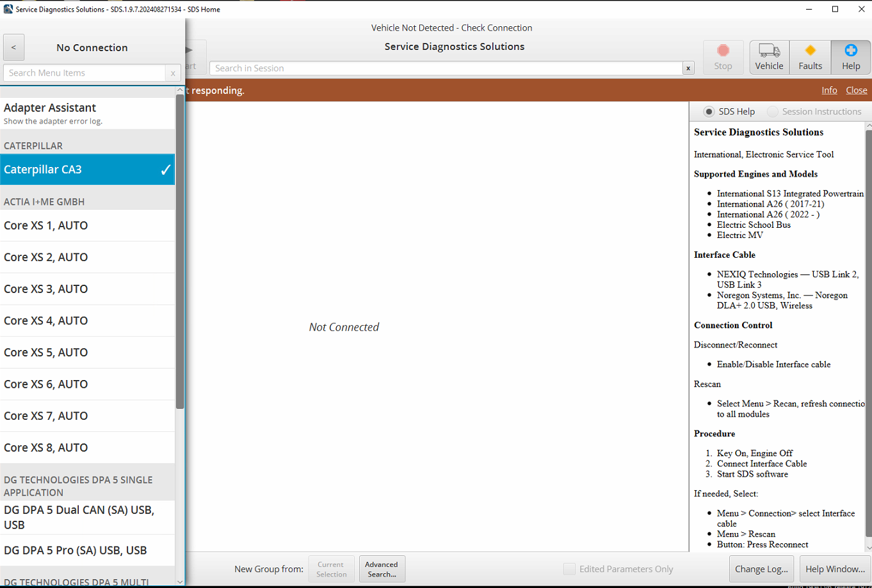Click 'Electric School Bus' help item
Image resolution: width=872 pixels, height=588 pixels.
click(x=754, y=225)
